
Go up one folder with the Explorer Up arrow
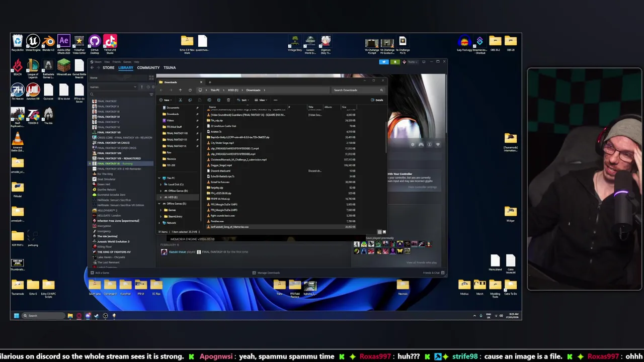point(180,90)
